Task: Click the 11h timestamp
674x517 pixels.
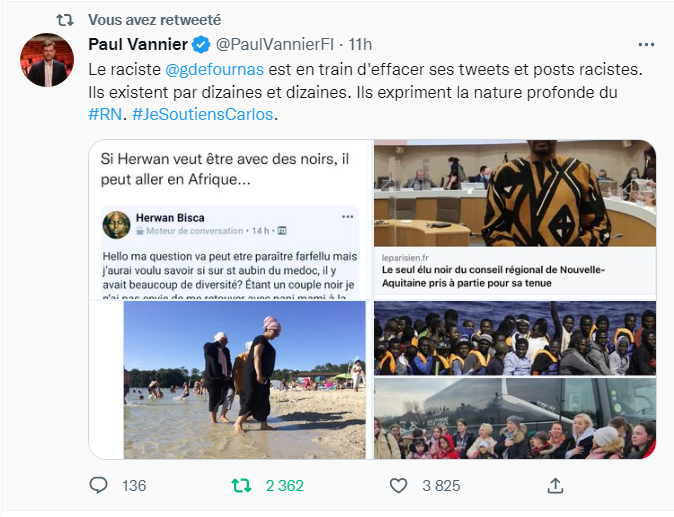Action: click(x=358, y=44)
